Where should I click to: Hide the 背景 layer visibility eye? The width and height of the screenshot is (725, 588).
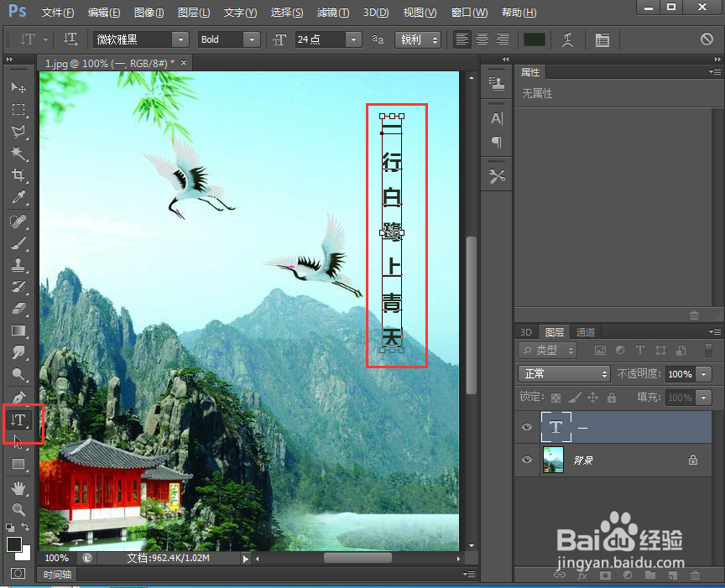point(527,460)
